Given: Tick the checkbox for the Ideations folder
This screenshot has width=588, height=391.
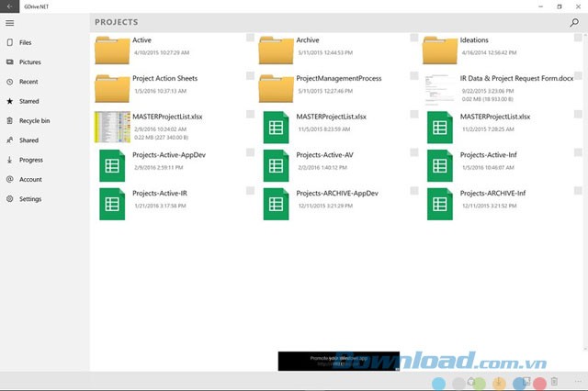Looking at the screenshot, I should click(x=578, y=38).
